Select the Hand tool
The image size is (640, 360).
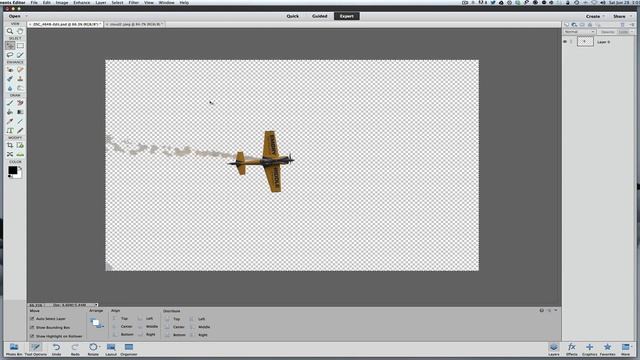click(x=20, y=31)
